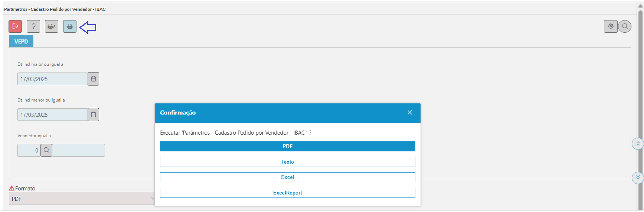
Task: Click the highlighted print icon button
Action: 70,26
